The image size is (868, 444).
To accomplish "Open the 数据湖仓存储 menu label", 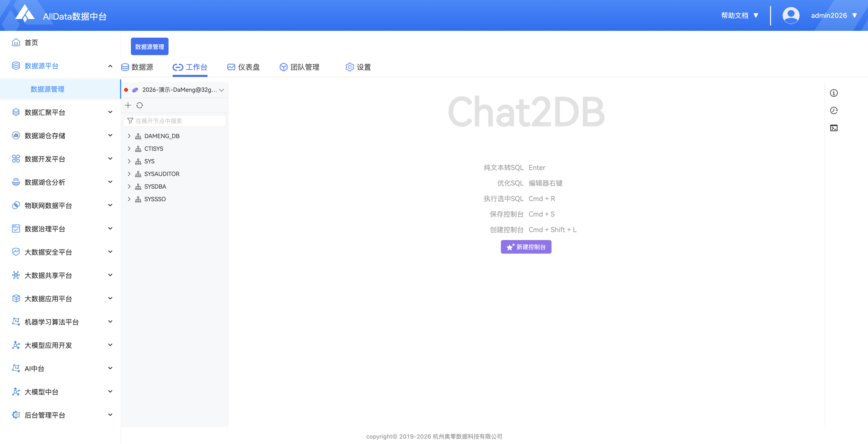I will click(45, 135).
